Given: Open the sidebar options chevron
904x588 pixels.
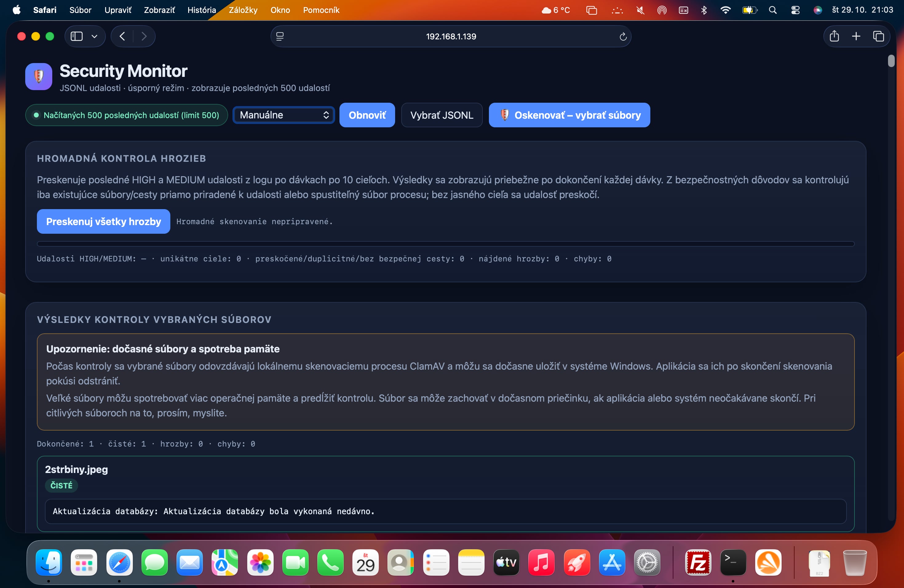Looking at the screenshot, I should point(95,37).
